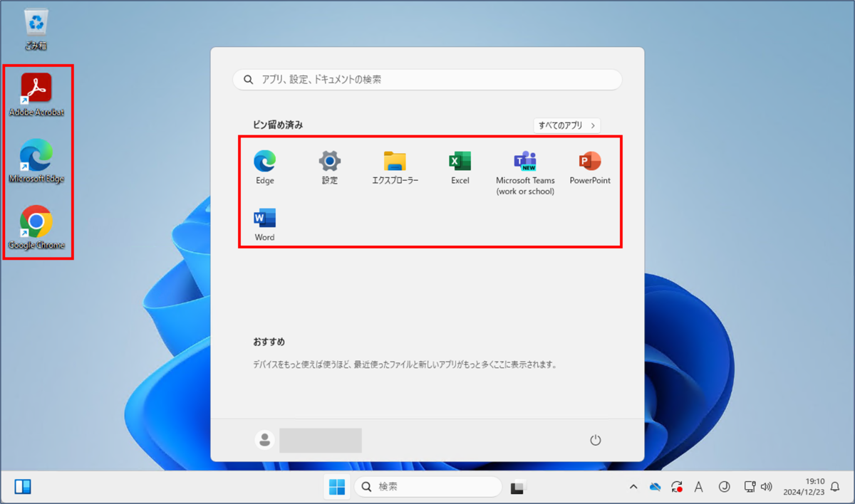Open the Recycle Bin desktop icon
The height and width of the screenshot is (504, 855).
click(x=36, y=29)
